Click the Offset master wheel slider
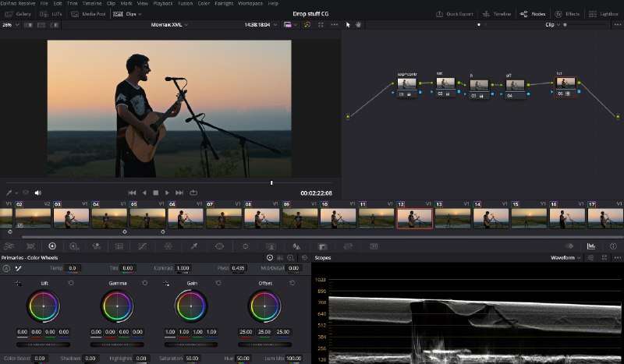Image resolution: width=624 pixels, height=364 pixels. (264, 345)
